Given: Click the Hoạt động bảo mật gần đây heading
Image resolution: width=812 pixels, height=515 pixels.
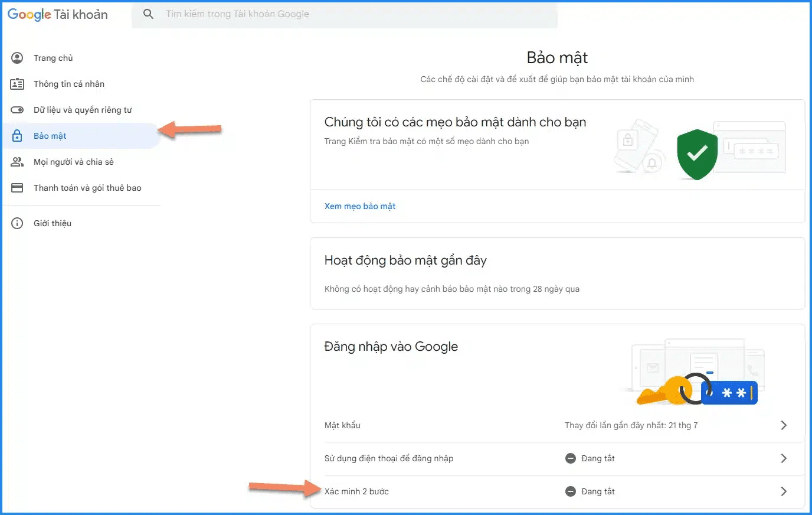Looking at the screenshot, I should pyautogui.click(x=405, y=260).
